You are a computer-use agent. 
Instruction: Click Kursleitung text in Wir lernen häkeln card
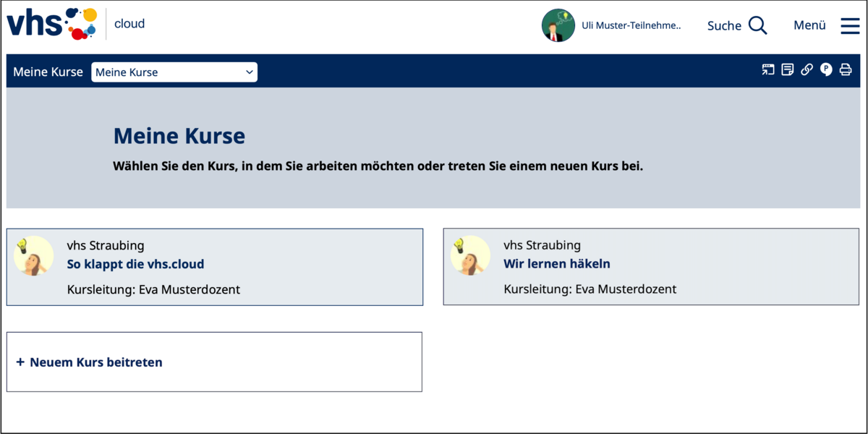click(x=590, y=289)
